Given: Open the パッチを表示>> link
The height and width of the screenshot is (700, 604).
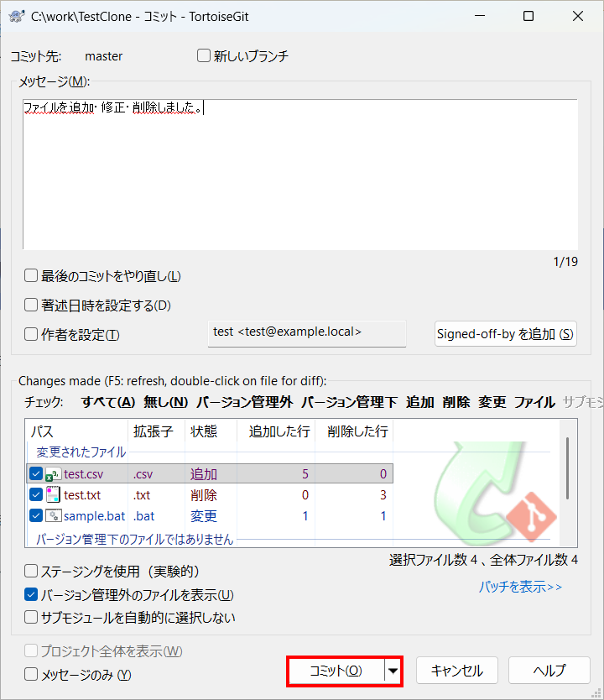Looking at the screenshot, I should point(521,587).
